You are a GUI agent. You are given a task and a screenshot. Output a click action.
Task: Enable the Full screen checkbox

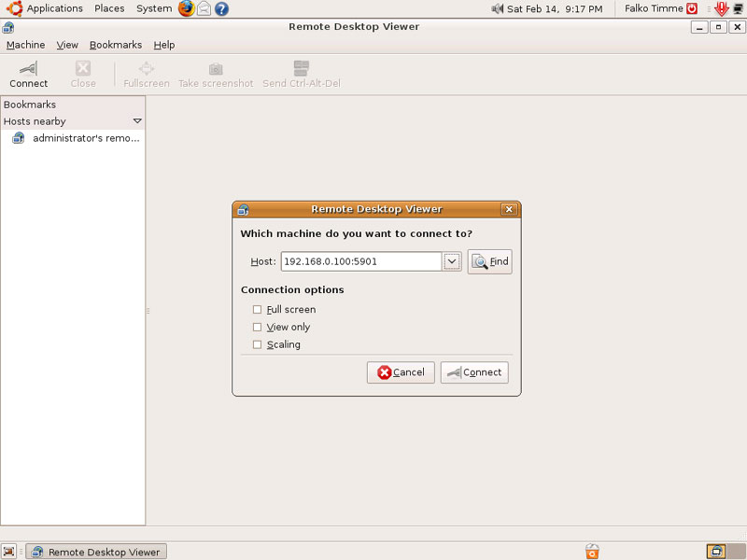[258, 310]
